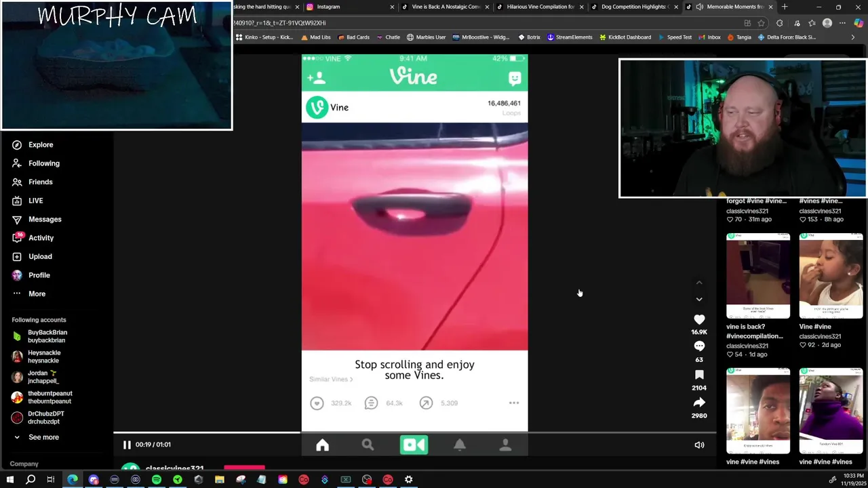Open StreamElements bookmark
The image size is (868, 488).
570,37
